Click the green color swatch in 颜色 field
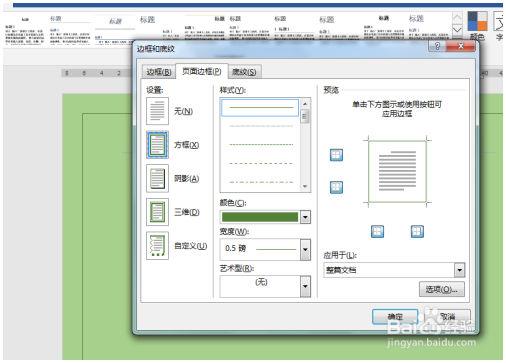 [x=260, y=217]
